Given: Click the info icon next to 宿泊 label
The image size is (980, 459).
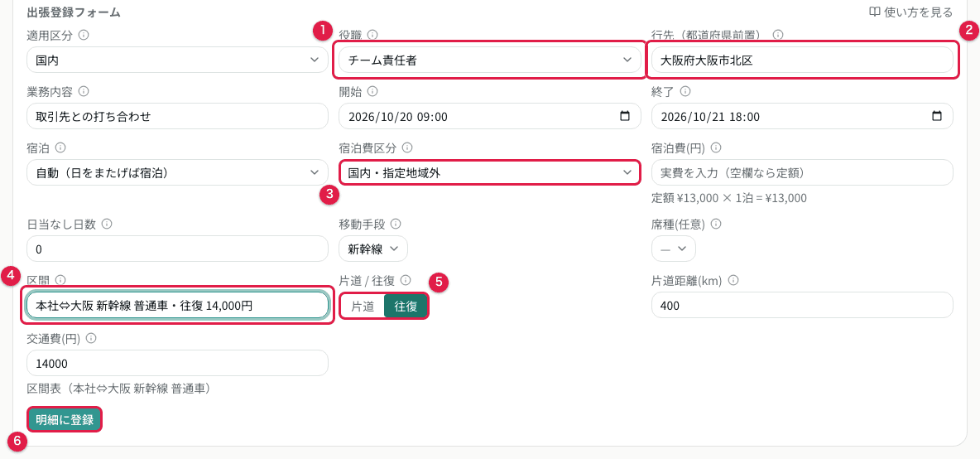Looking at the screenshot, I should (x=60, y=147).
